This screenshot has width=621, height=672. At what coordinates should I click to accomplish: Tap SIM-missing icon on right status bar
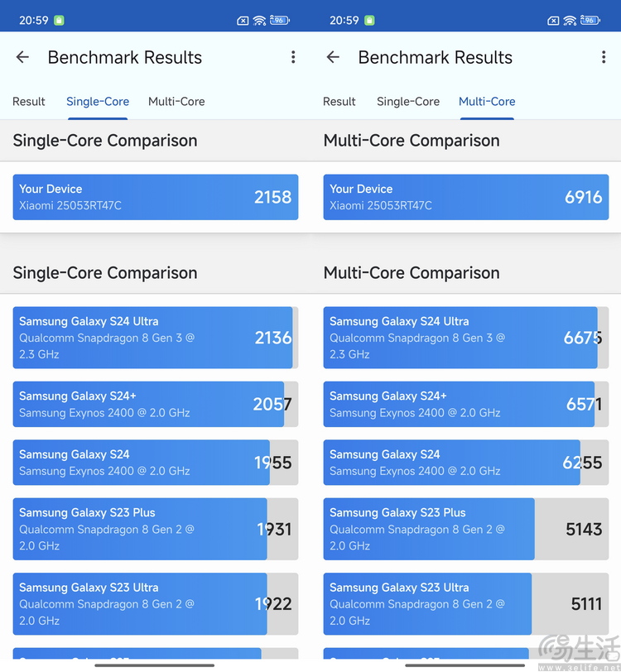(553, 21)
